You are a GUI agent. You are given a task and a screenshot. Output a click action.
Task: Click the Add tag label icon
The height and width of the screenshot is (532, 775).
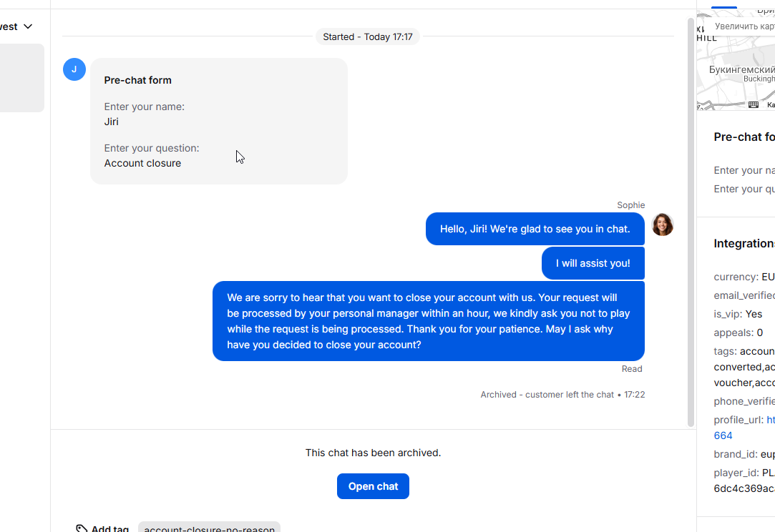coord(82,528)
